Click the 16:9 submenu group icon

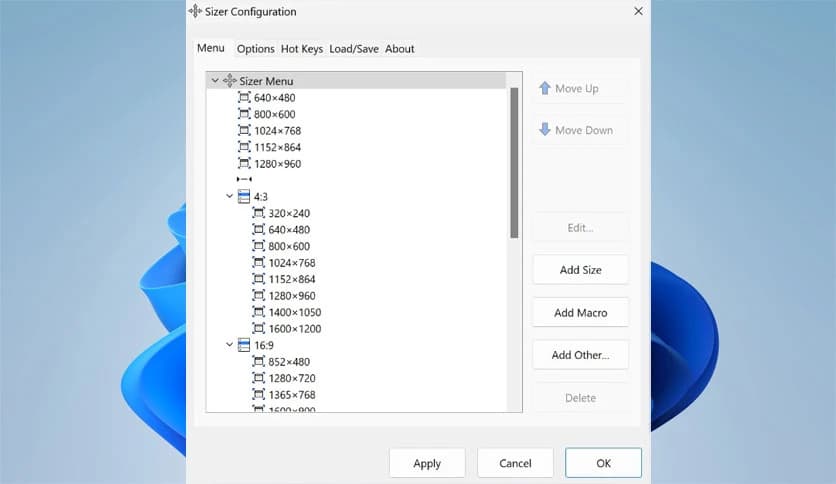(x=244, y=345)
